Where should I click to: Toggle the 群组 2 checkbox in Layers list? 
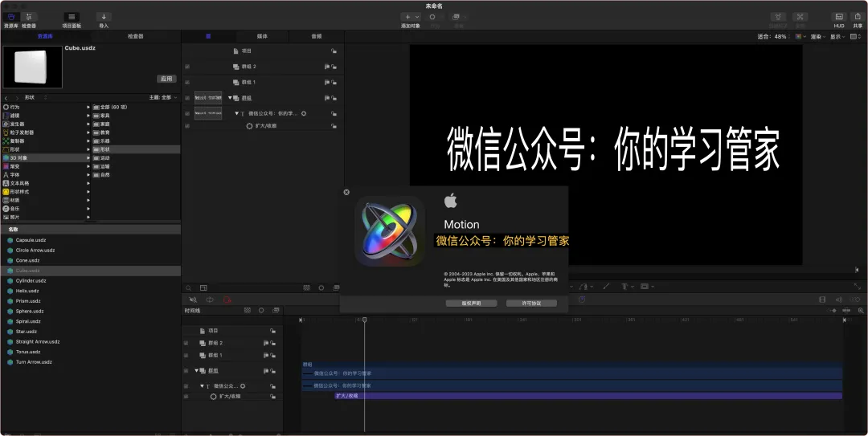pos(187,67)
